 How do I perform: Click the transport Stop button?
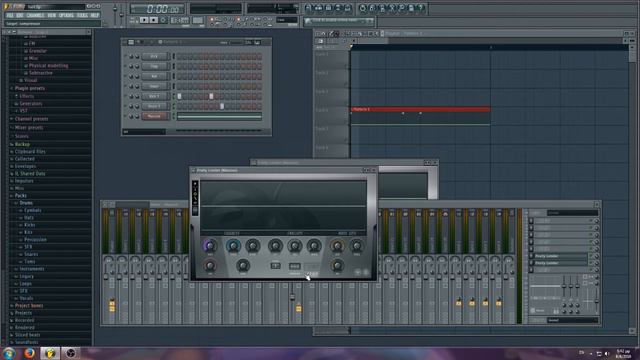[x=153, y=20]
